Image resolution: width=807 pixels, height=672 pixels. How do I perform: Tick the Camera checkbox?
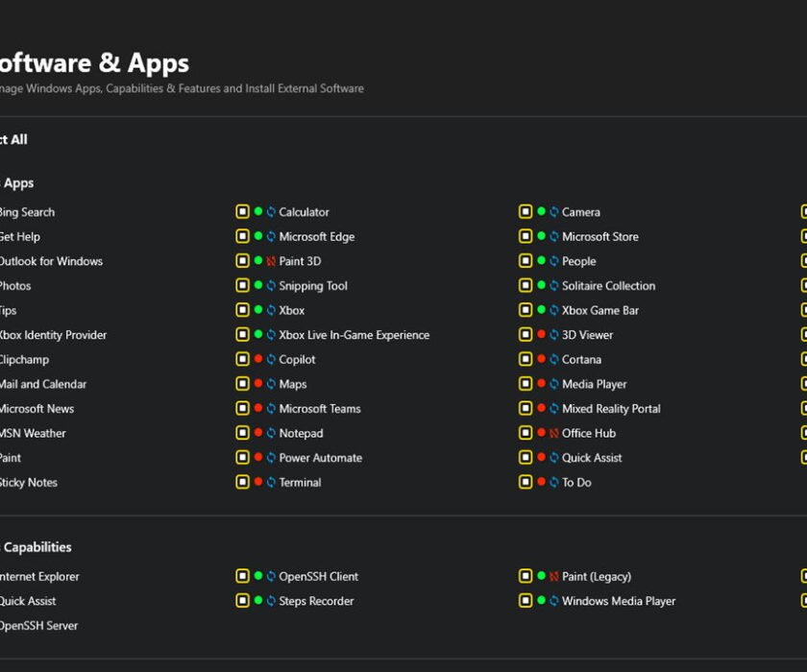[526, 212]
